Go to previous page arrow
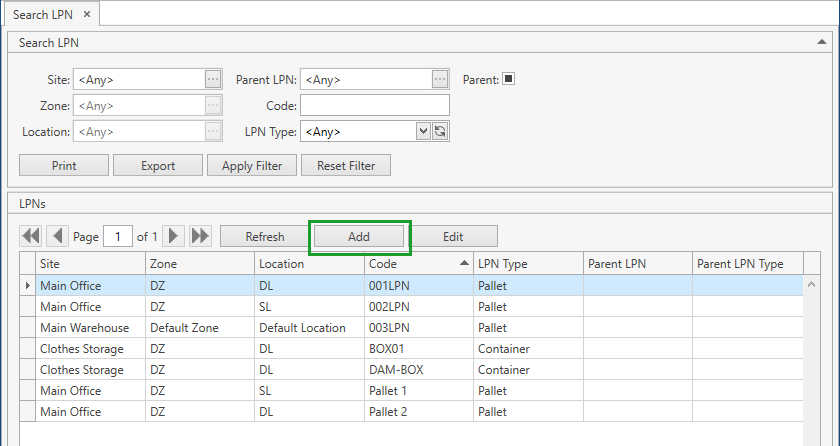This screenshot has width=840, height=446. pyautogui.click(x=57, y=236)
